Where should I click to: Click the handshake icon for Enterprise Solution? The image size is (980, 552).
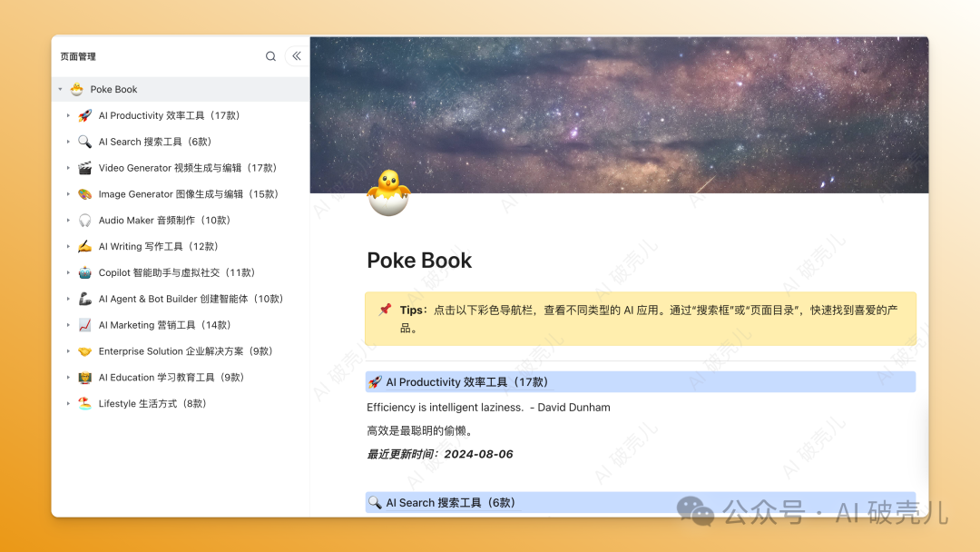pyautogui.click(x=84, y=351)
